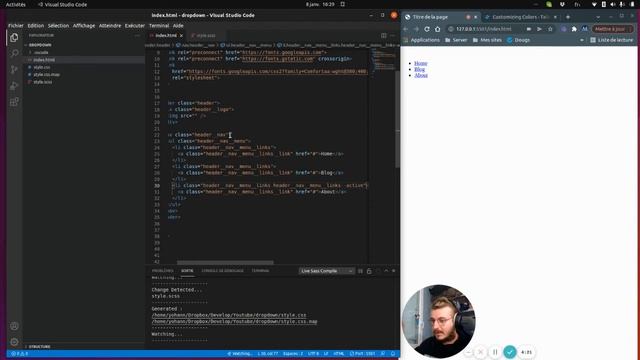Open the Explorer panel more actions menu
Screen dimensions: 640x360
click(137, 36)
